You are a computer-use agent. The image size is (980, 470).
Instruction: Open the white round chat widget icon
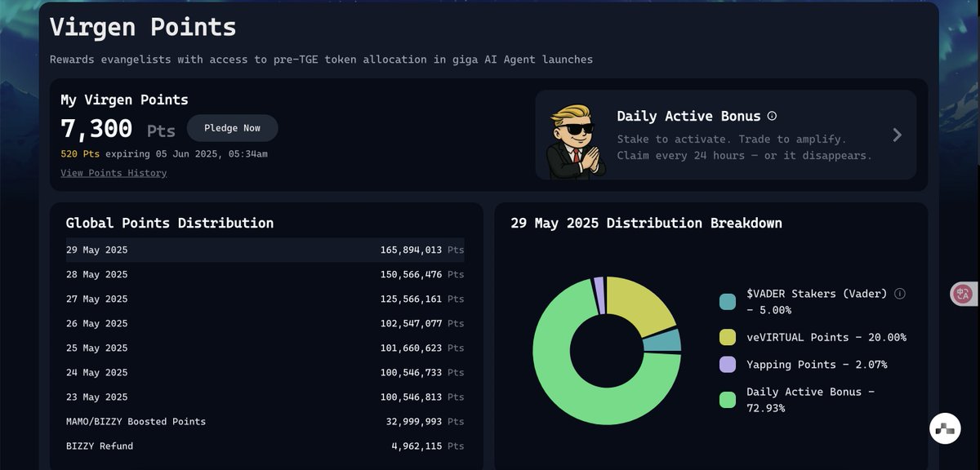tap(945, 428)
